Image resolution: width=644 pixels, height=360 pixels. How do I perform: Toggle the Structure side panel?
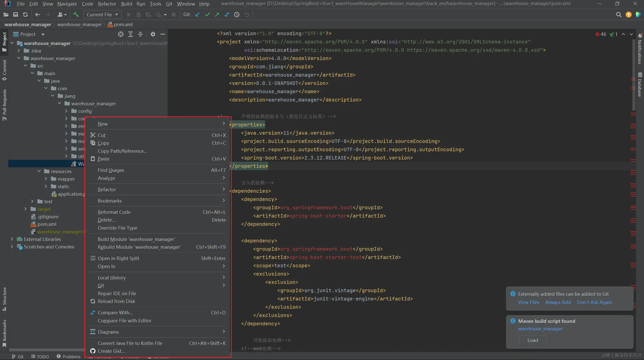tap(4, 299)
